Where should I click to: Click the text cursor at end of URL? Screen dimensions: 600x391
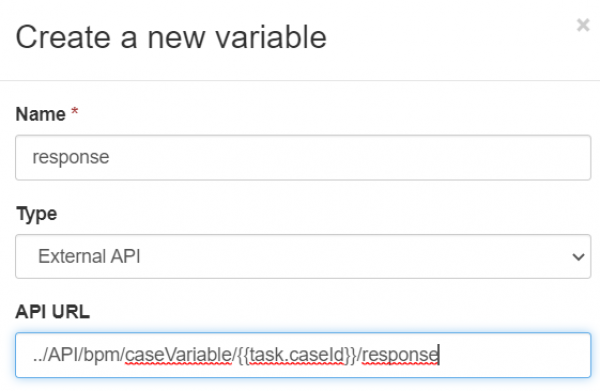(x=439, y=355)
